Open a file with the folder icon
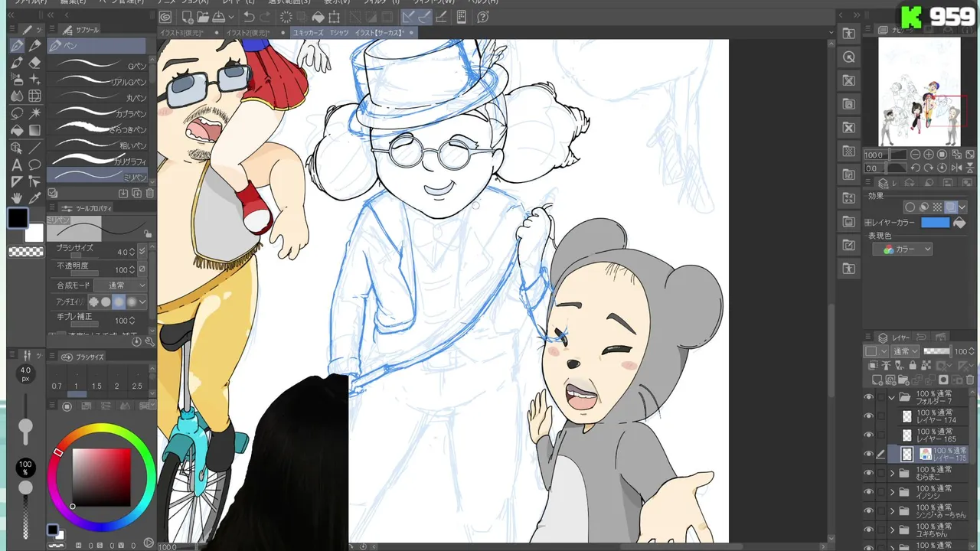980x551 pixels. pyautogui.click(x=202, y=17)
